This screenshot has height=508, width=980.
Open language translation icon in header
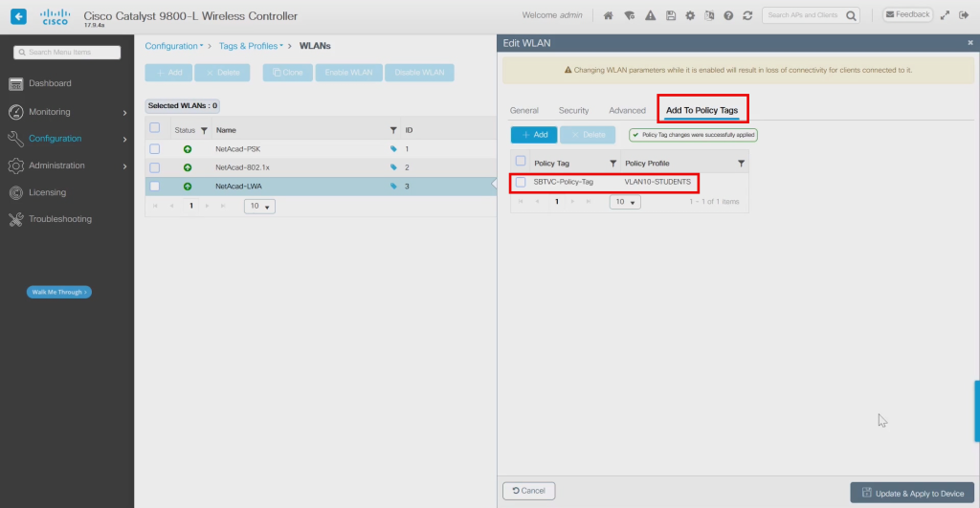click(709, 15)
